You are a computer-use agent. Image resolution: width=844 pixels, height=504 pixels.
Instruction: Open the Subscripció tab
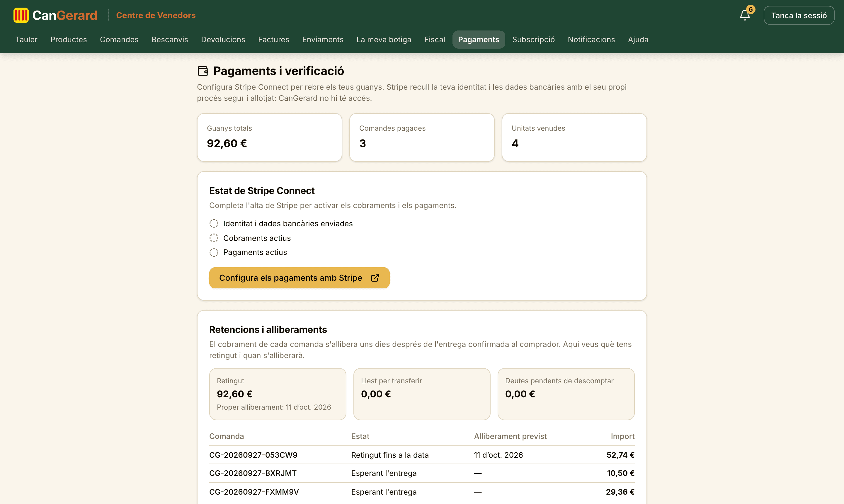click(x=534, y=39)
